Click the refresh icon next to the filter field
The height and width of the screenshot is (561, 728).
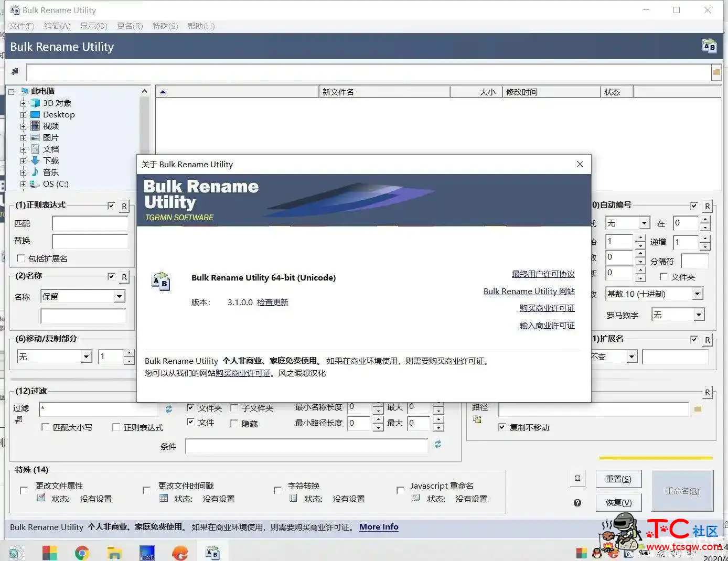[x=169, y=409]
